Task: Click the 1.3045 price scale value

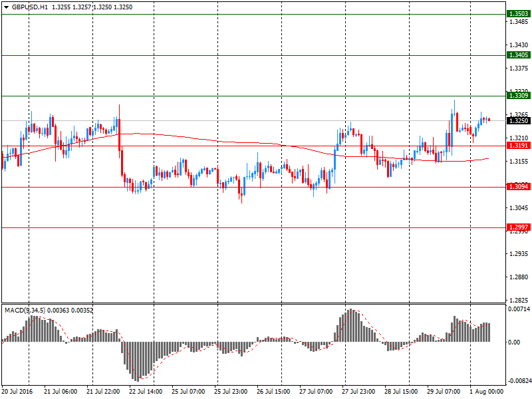Action: (x=519, y=208)
